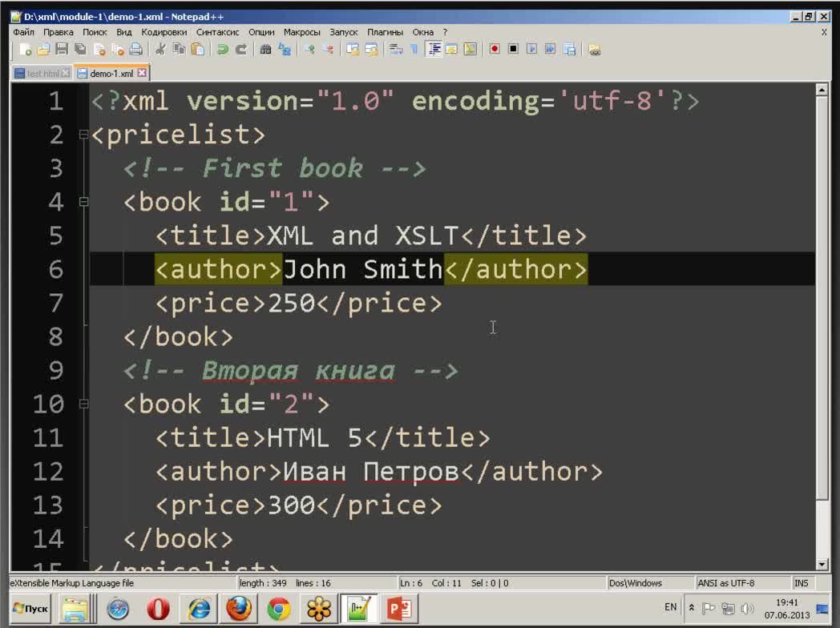Stop macro recording with the black square icon
The width and height of the screenshot is (840, 628).
(513, 49)
